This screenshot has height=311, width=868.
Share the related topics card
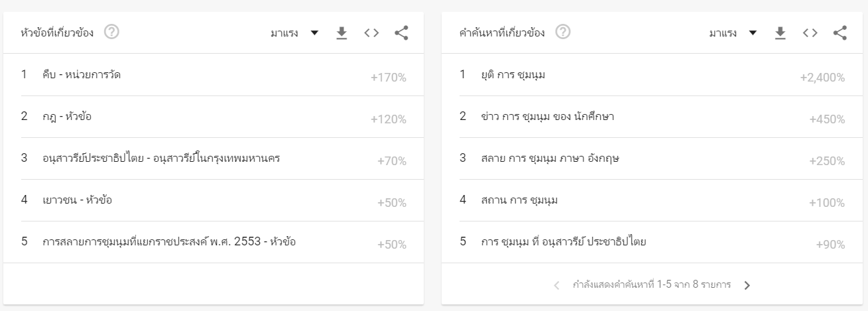(x=401, y=33)
